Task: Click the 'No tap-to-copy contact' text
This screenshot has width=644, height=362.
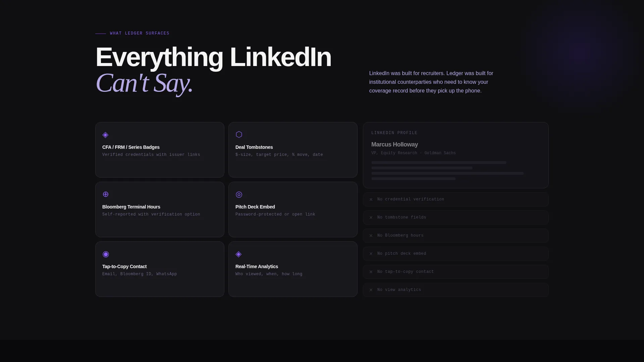Action: click(406, 272)
